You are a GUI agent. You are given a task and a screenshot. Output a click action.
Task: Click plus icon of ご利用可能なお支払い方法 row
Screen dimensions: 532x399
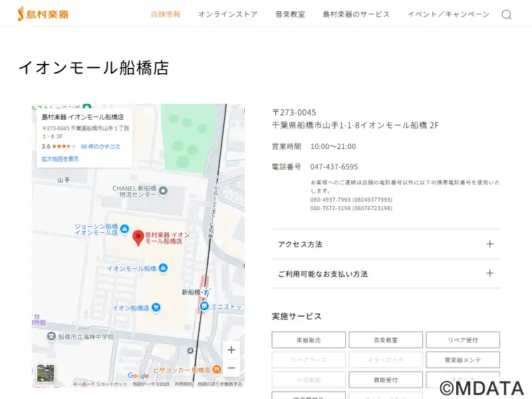(x=489, y=273)
